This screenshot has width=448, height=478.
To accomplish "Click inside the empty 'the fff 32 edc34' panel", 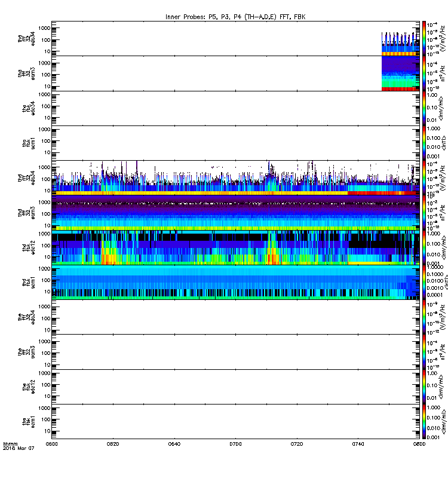I will point(235,317).
